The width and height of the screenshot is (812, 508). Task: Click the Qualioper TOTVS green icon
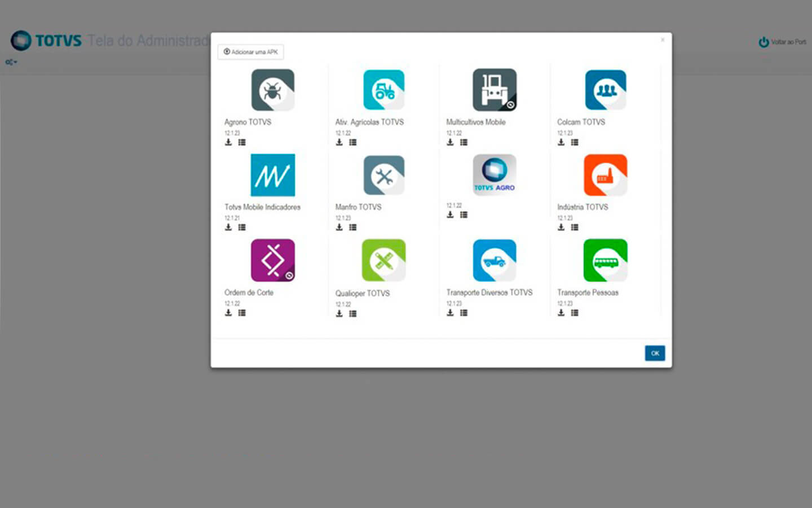tap(383, 260)
